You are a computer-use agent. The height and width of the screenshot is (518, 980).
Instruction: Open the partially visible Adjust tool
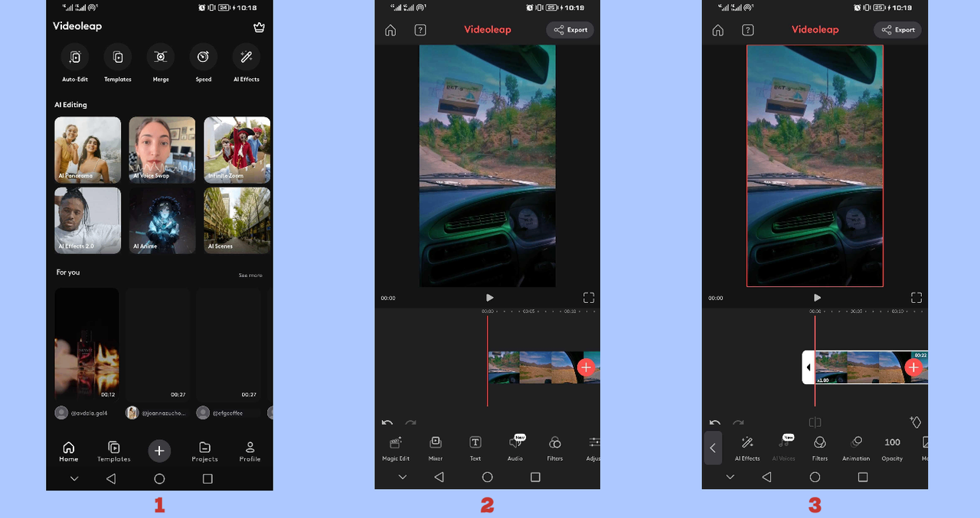593,448
